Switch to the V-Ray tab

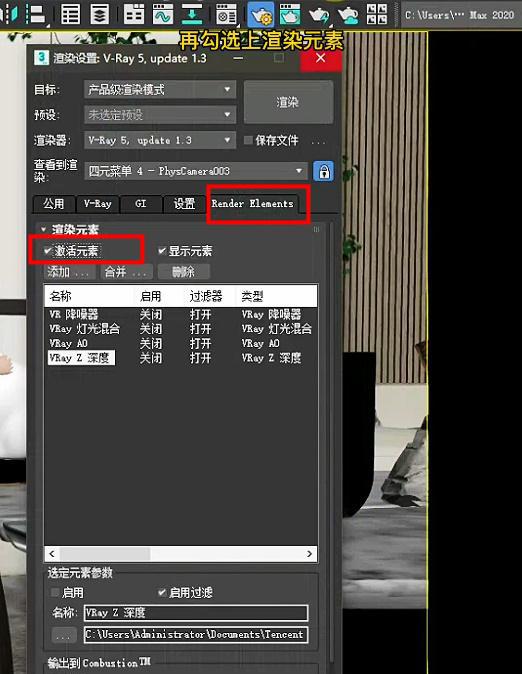(x=98, y=204)
